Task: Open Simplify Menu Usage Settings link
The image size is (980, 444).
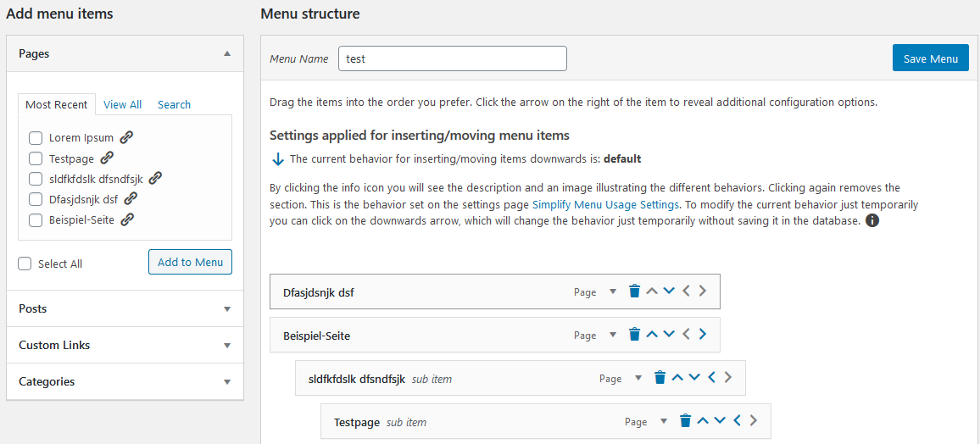Action: [605, 205]
